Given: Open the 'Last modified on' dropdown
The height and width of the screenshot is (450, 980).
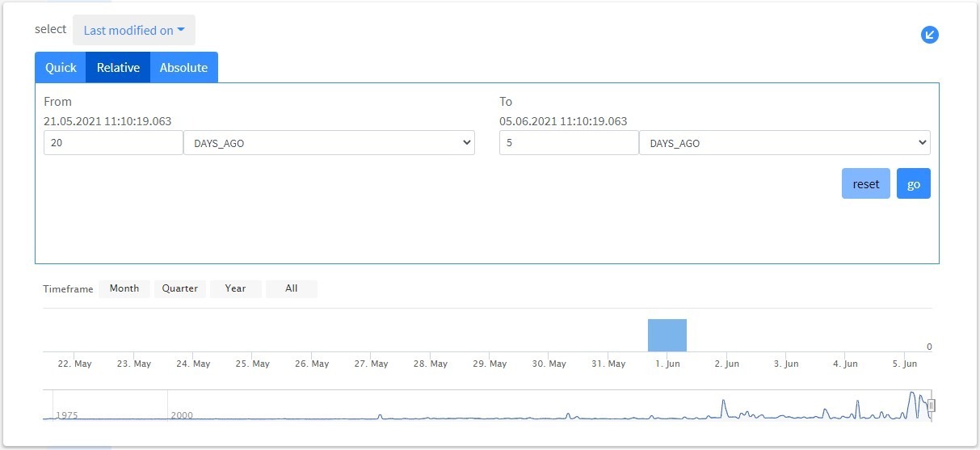Looking at the screenshot, I should [x=134, y=30].
